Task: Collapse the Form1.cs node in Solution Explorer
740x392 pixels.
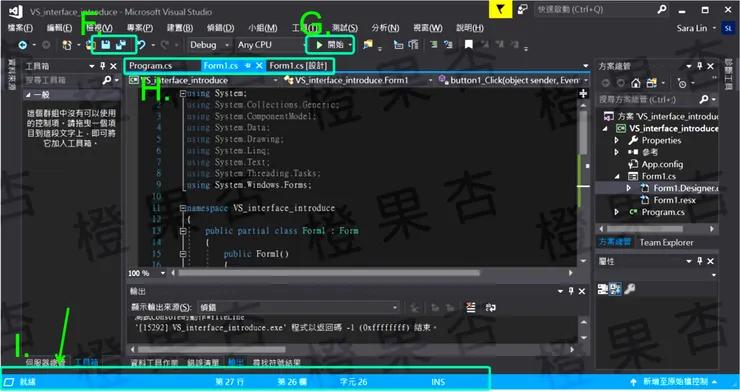Action: click(x=616, y=176)
